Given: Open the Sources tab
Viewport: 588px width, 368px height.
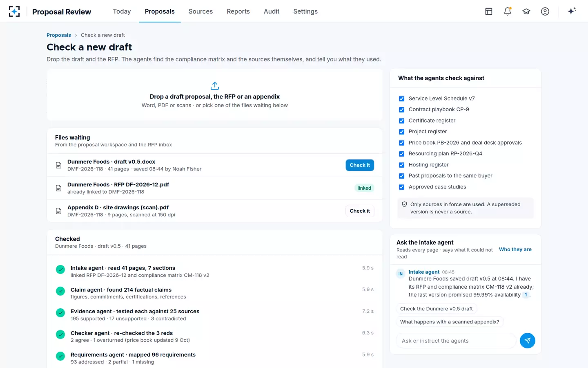Looking at the screenshot, I should 200,11.
